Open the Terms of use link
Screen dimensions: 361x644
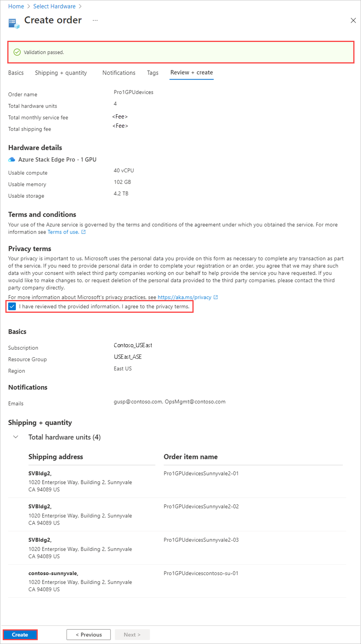point(63,232)
